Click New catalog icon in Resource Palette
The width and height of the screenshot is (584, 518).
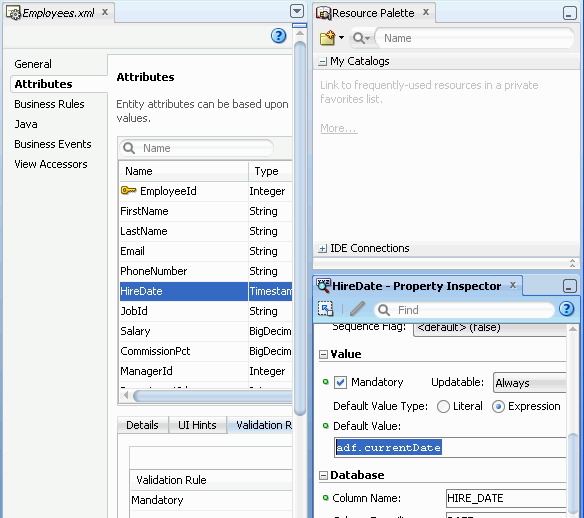pos(327,38)
